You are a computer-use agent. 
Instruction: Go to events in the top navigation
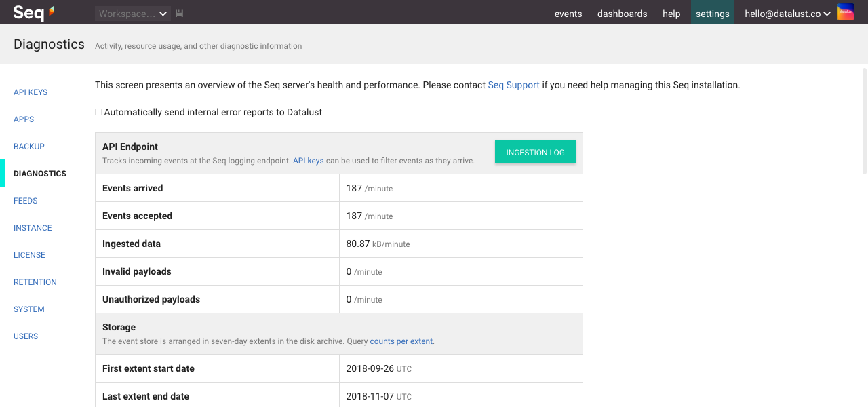(x=568, y=14)
